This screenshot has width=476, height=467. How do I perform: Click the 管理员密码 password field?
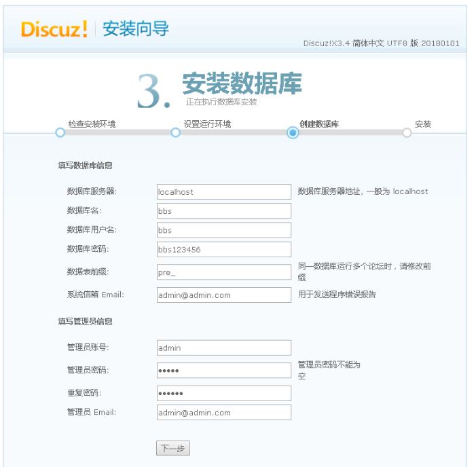(223, 370)
